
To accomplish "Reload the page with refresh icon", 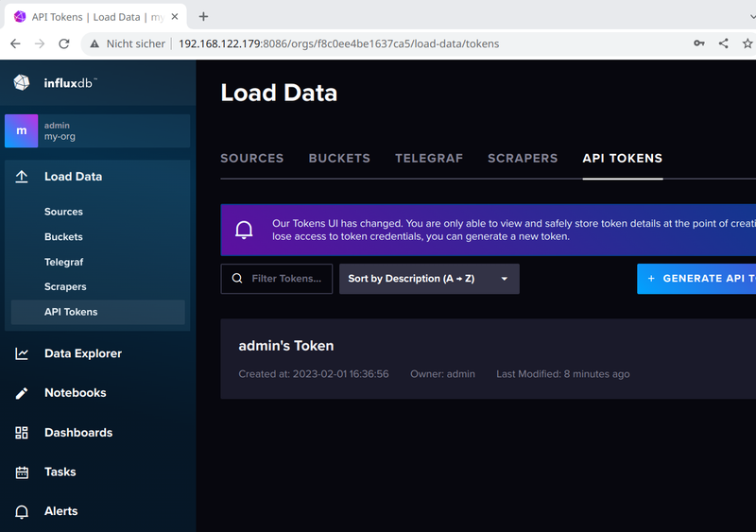I will tap(64, 43).
